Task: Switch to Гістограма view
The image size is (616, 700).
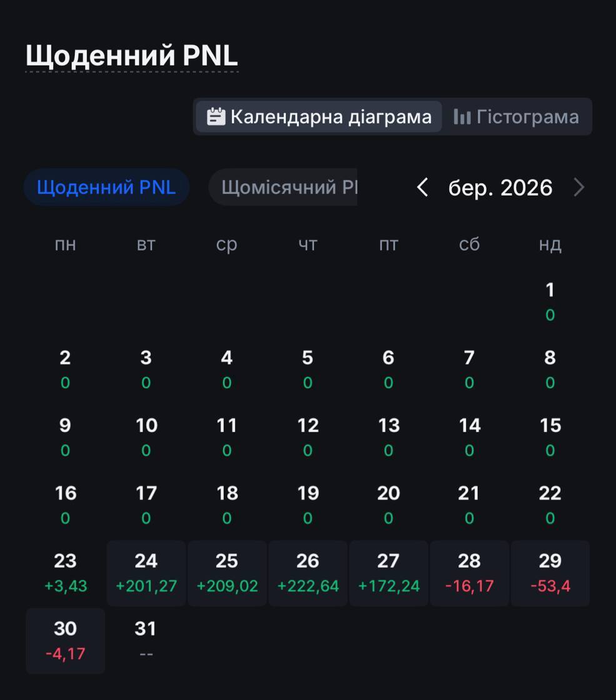Action: coord(516,116)
